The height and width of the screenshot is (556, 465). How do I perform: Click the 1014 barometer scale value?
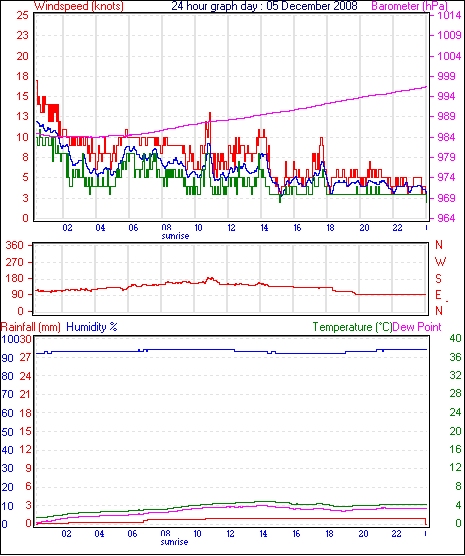click(x=449, y=16)
